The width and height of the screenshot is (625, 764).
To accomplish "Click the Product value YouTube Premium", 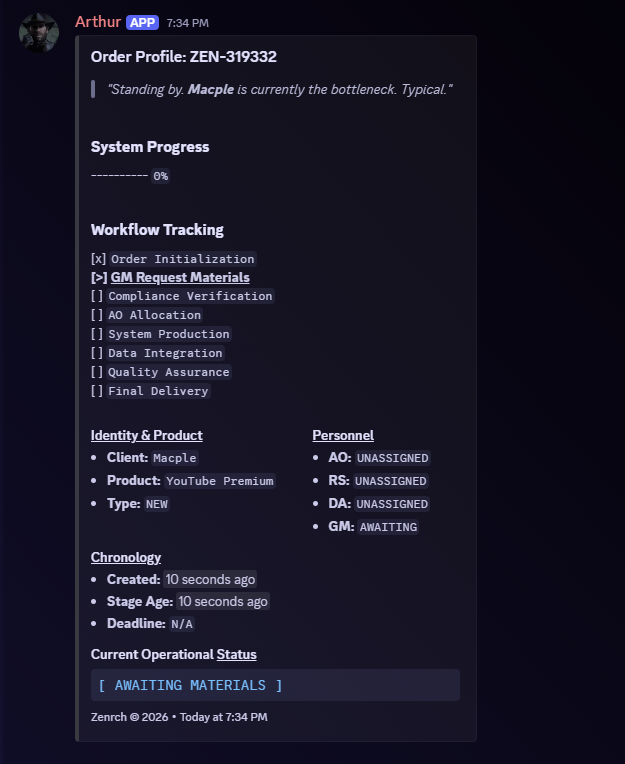I will pyautogui.click(x=220, y=481).
